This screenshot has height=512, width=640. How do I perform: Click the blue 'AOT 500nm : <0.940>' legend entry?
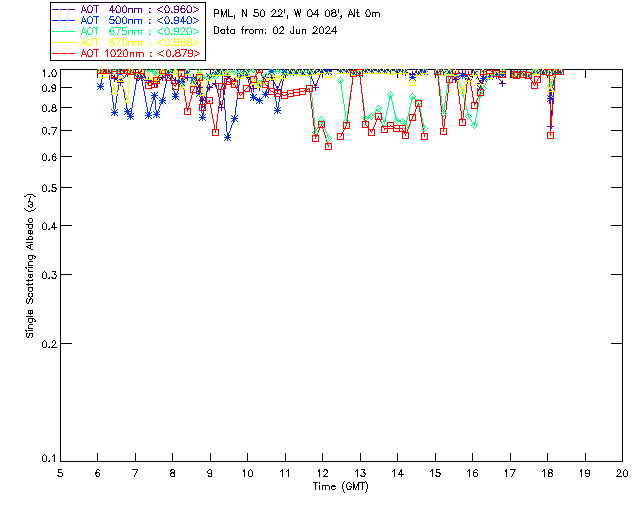tap(126, 20)
